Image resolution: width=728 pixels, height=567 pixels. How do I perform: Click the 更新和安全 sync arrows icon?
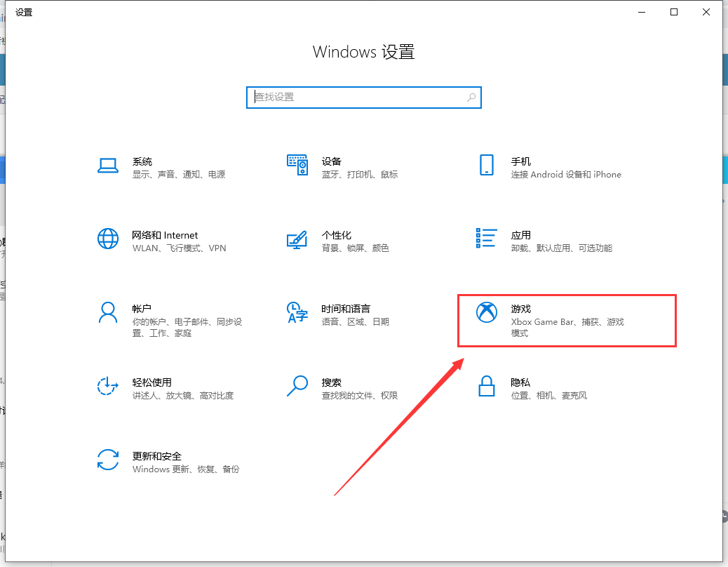pos(108,460)
